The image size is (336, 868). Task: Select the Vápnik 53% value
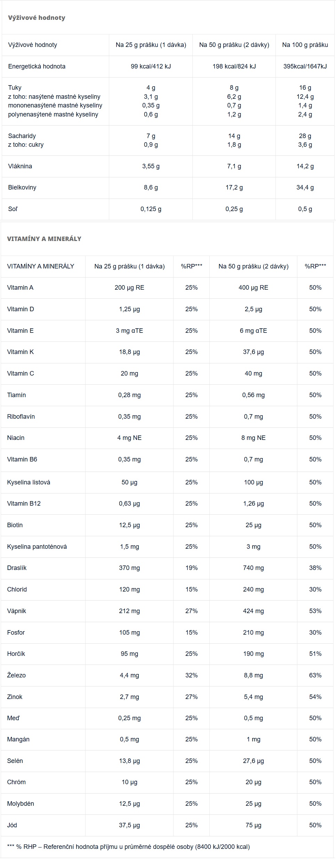(315, 611)
